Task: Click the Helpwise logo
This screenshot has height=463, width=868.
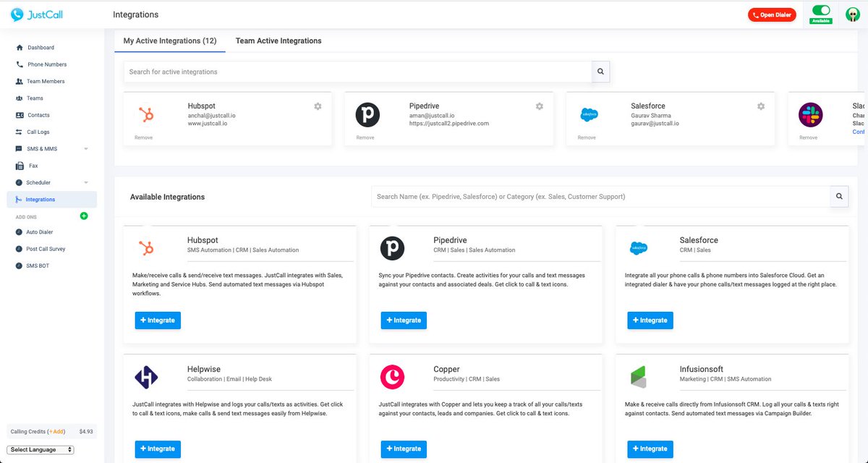Action: pos(146,377)
